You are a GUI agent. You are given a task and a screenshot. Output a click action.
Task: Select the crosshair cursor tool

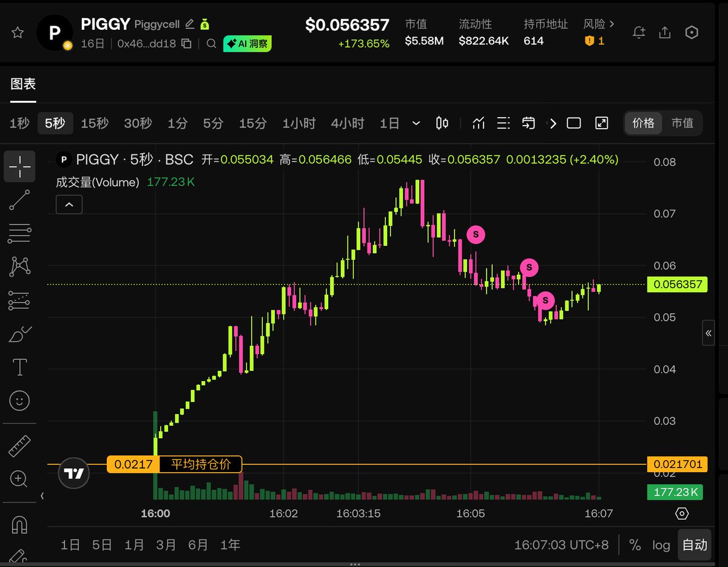pos(19,166)
